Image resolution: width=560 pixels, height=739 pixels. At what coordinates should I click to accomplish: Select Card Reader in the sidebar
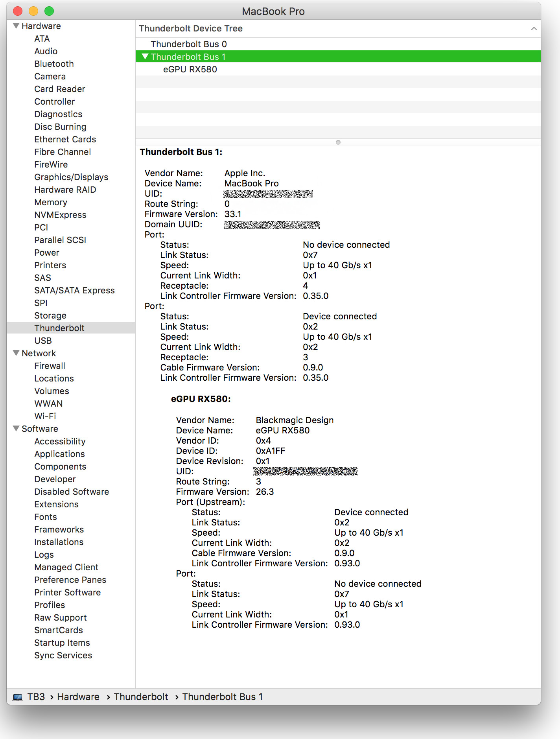59,89
